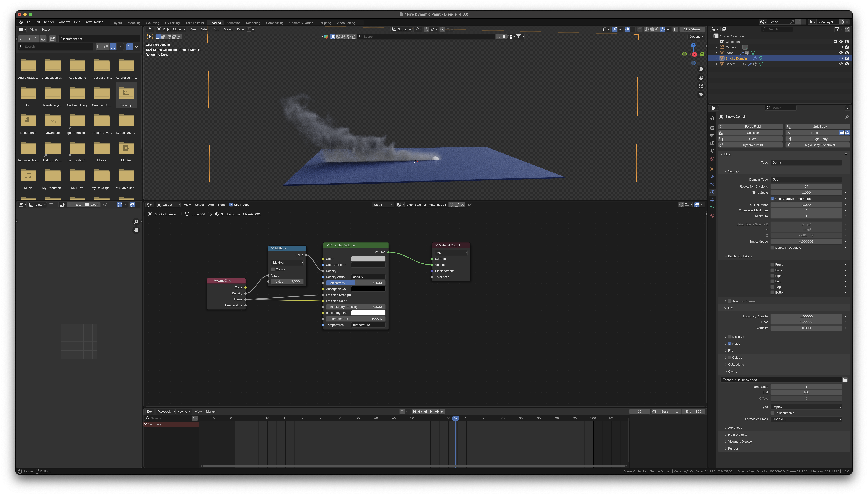Hide the Sphere object in viewport
This screenshot has width=868, height=495.
(841, 64)
